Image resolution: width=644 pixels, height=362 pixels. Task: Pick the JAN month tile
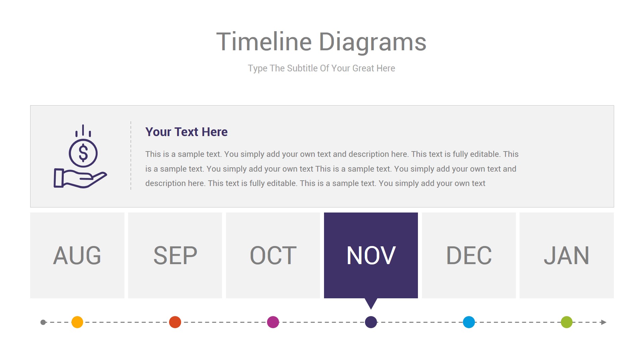pyautogui.click(x=567, y=255)
